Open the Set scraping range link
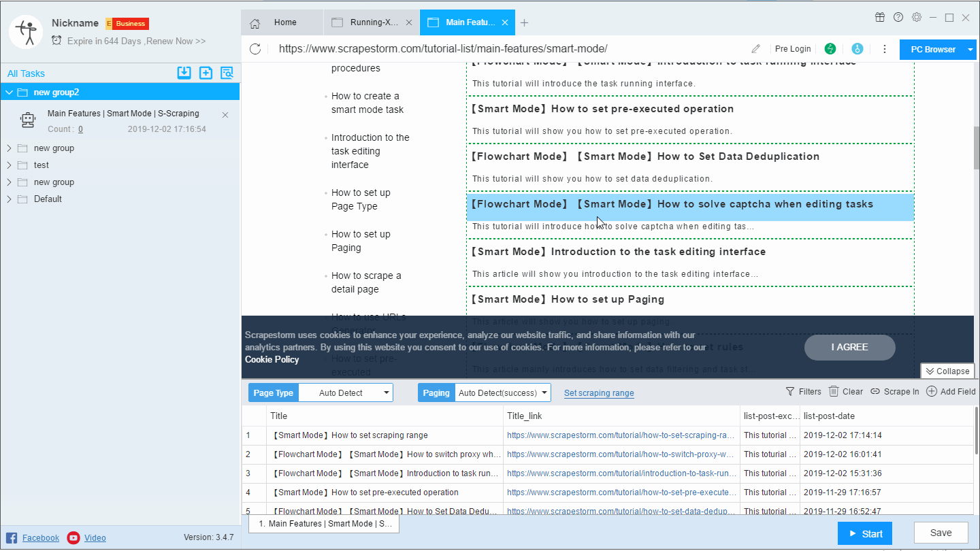980x551 pixels. point(599,393)
